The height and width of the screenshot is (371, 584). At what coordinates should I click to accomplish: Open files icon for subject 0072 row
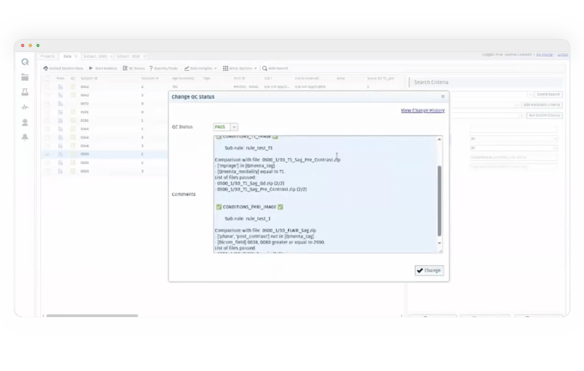[x=60, y=104]
